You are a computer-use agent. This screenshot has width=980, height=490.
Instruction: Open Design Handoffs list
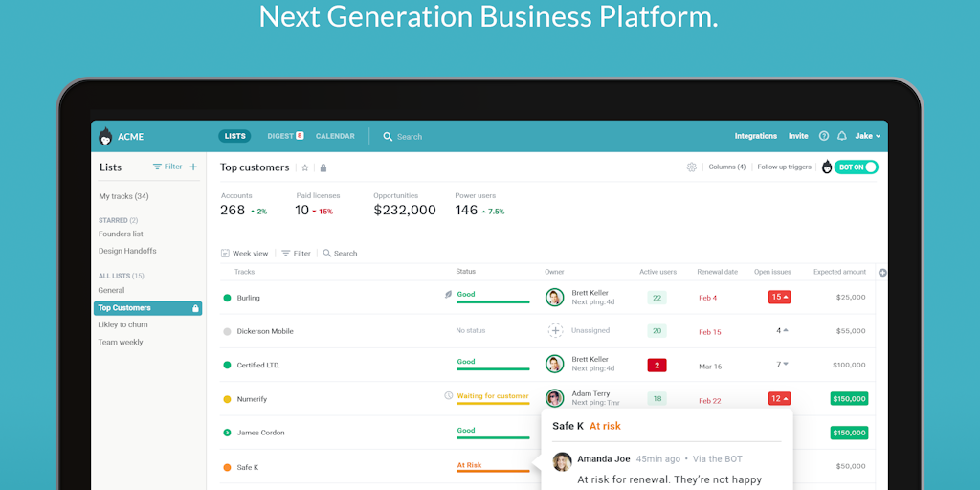pos(127,251)
